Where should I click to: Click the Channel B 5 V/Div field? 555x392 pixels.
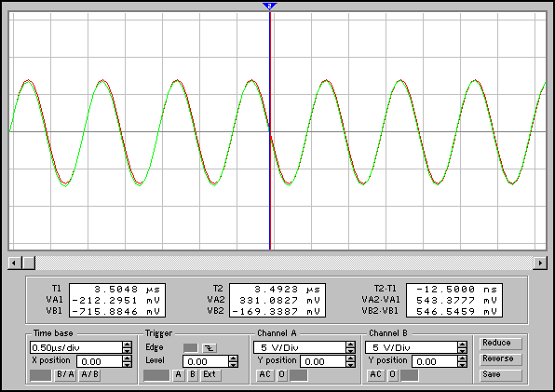coord(412,347)
